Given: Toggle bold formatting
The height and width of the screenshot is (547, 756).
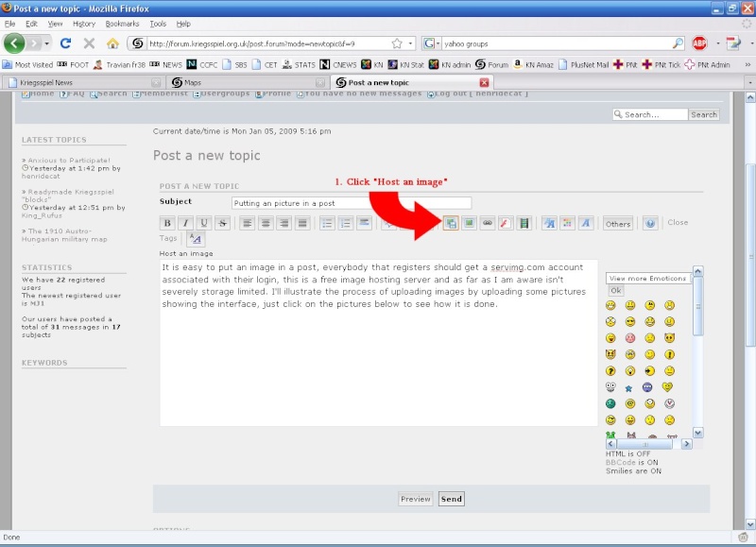Looking at the screenshot, I should coord(167,223).
